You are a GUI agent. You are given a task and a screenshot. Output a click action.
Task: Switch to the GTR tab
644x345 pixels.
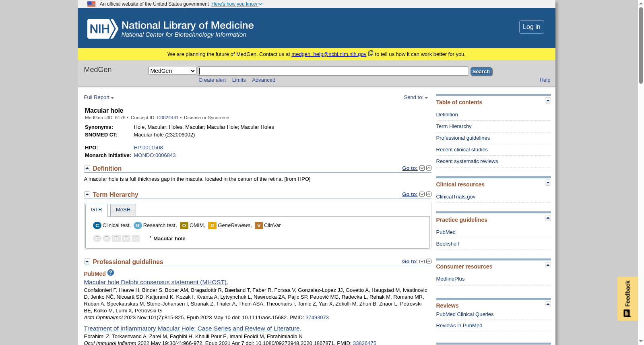click(97, 210)
